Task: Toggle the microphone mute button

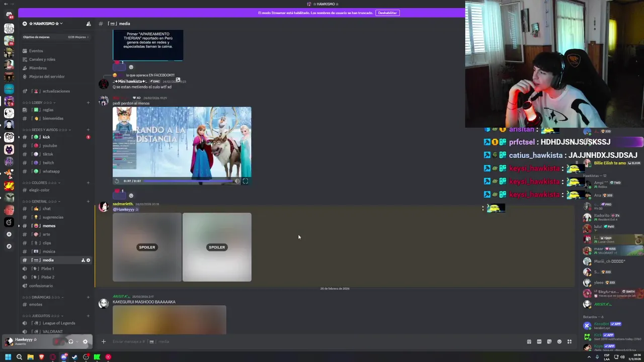Action: pos(57,341)
